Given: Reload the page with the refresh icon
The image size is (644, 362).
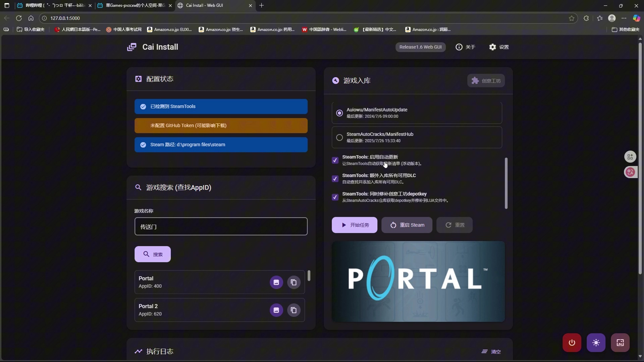Looking at the screenshot, I should (x=19, y=18).
